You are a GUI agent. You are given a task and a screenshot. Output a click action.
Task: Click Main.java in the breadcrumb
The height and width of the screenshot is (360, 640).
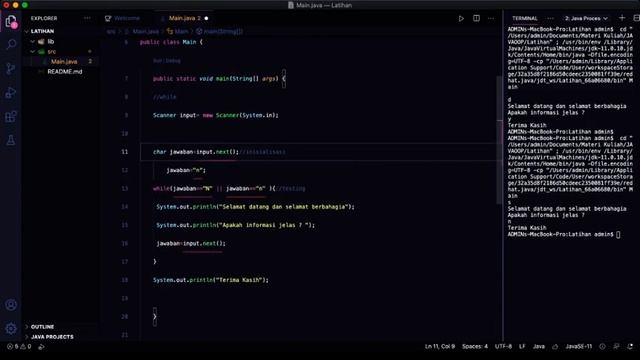click(146, 31)
